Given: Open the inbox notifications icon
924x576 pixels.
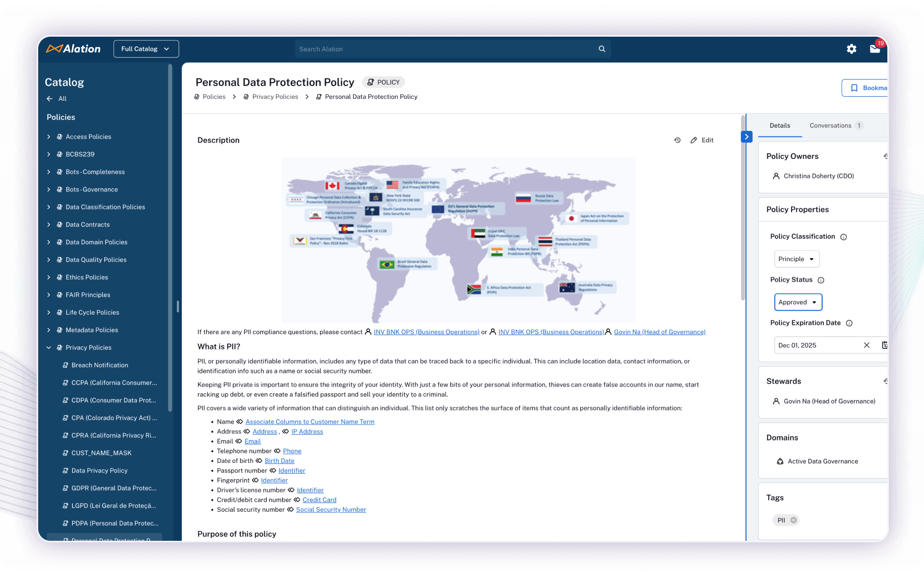Looking at the screenshot, I should pos(875,49).
